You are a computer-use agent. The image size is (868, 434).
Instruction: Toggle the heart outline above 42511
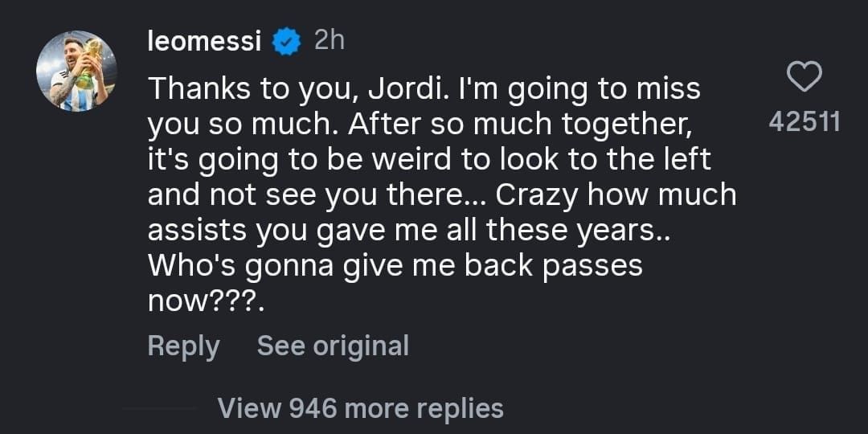(803, 78)
